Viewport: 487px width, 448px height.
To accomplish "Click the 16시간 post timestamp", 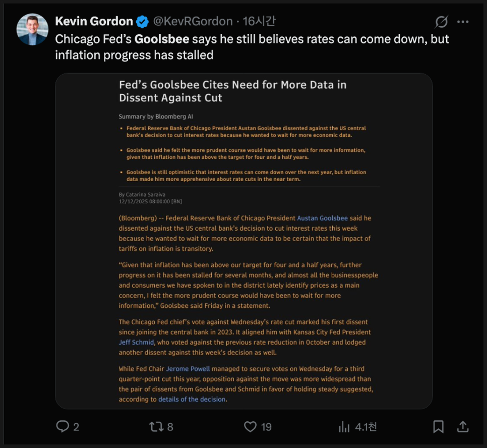I will coord(259,22).
